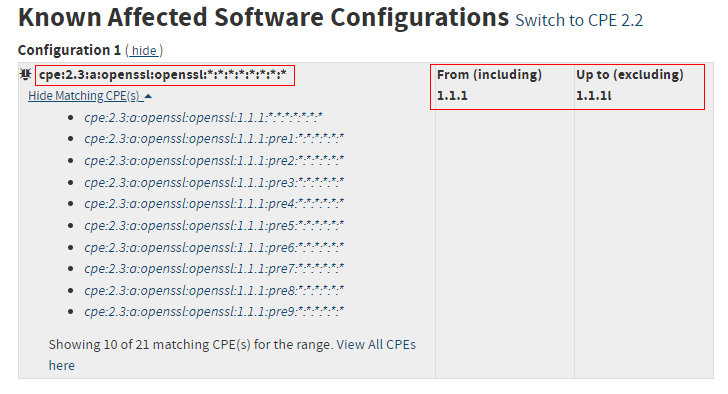
Task: Click CPE entry openssl 1.1.1:pre8
Action: pyautogui.click(x=214, y=291)
